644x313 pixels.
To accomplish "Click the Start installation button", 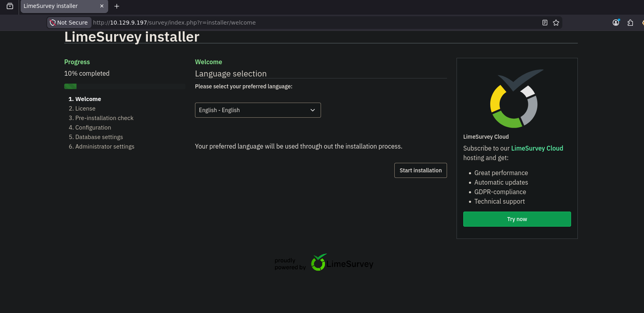I will 420,170.
